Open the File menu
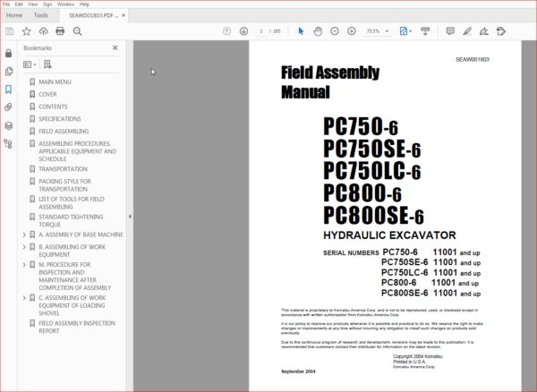This screenshot has height=392, width=537. tap(6, 4)
